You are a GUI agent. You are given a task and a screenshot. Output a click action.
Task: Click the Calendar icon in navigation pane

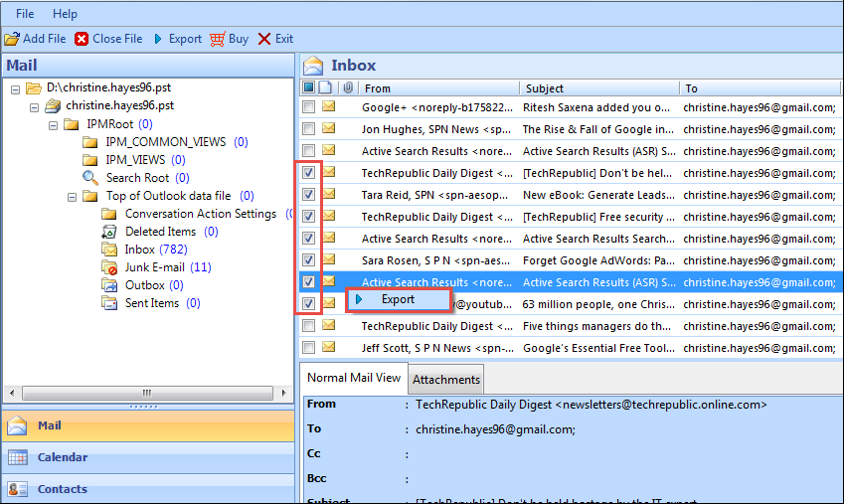point(17,457)
